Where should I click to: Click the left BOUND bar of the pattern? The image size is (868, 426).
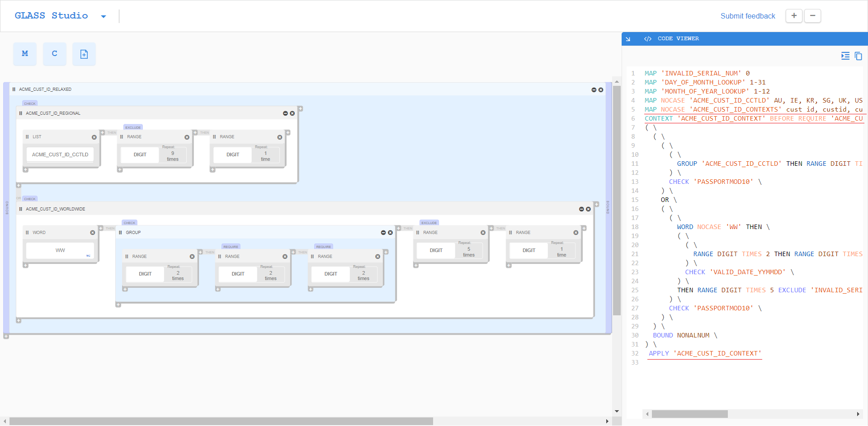pos(6,208)
